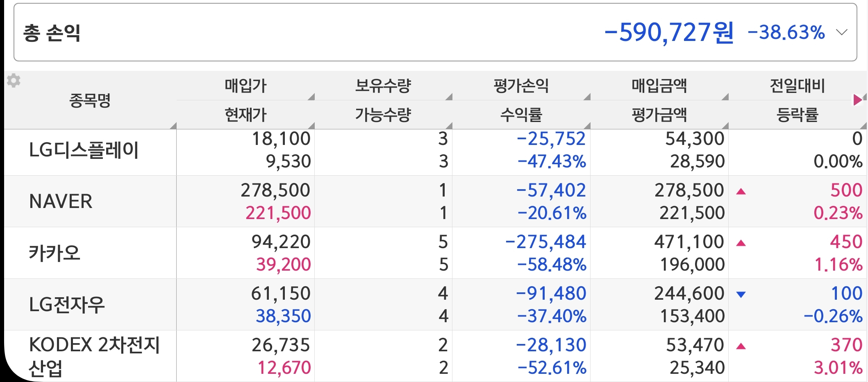Select NAVER current price 221,500
This screenshot has width=868, height=382.
(x=278, y=213)
